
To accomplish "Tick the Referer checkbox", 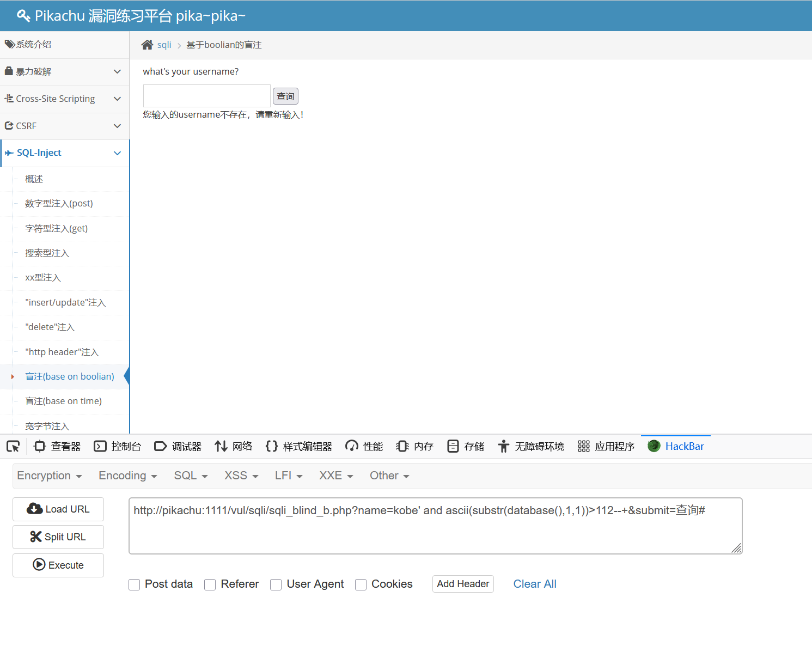I will 210,584.
